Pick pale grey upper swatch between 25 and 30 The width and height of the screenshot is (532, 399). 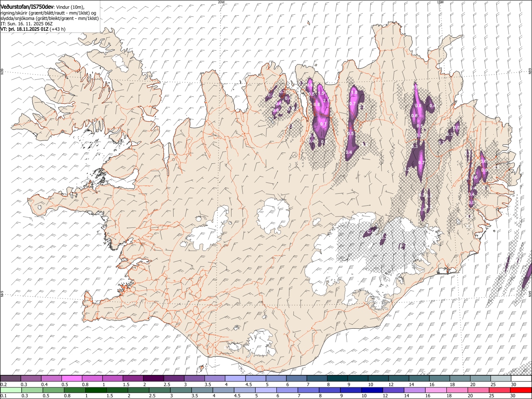[x=500, y=379]
